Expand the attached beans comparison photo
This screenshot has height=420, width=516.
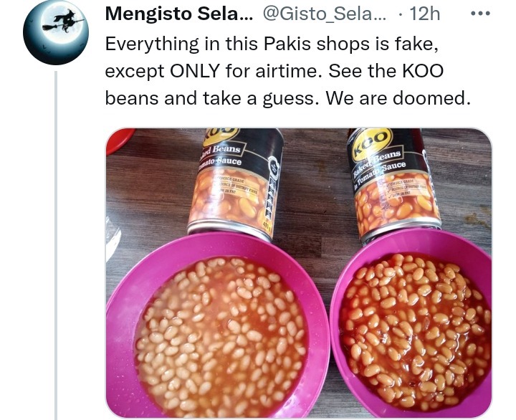(x=298, y=272)
